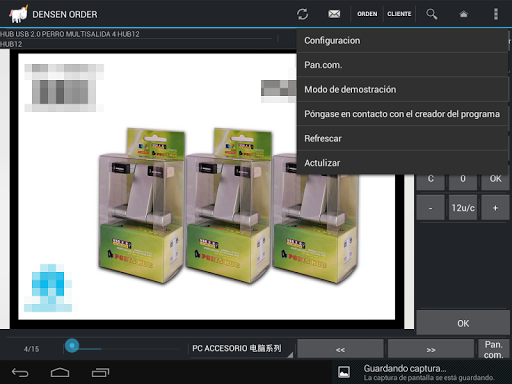Open the CLIENTE tab in top bar
The image size is (512, 384).
399,14
